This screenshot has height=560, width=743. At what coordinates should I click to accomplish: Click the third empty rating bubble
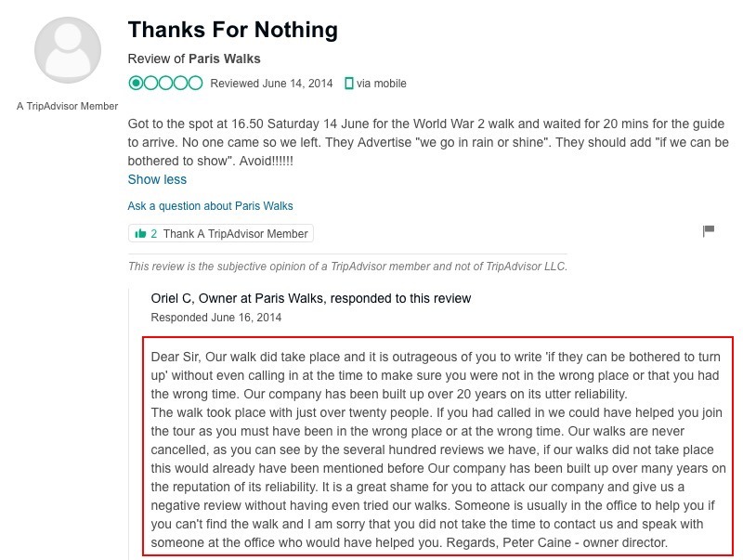tap(166, 84)
